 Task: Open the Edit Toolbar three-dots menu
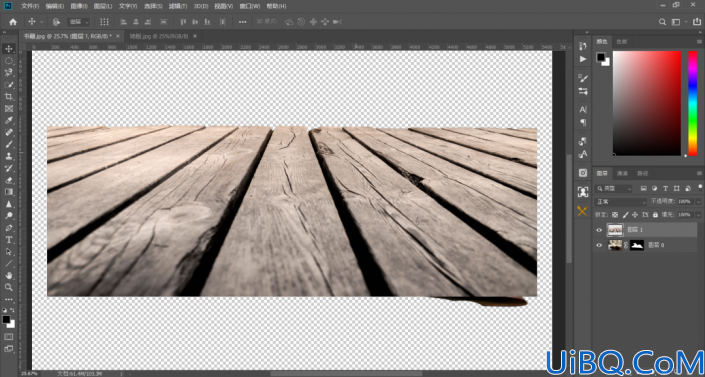tap(9, 299)
